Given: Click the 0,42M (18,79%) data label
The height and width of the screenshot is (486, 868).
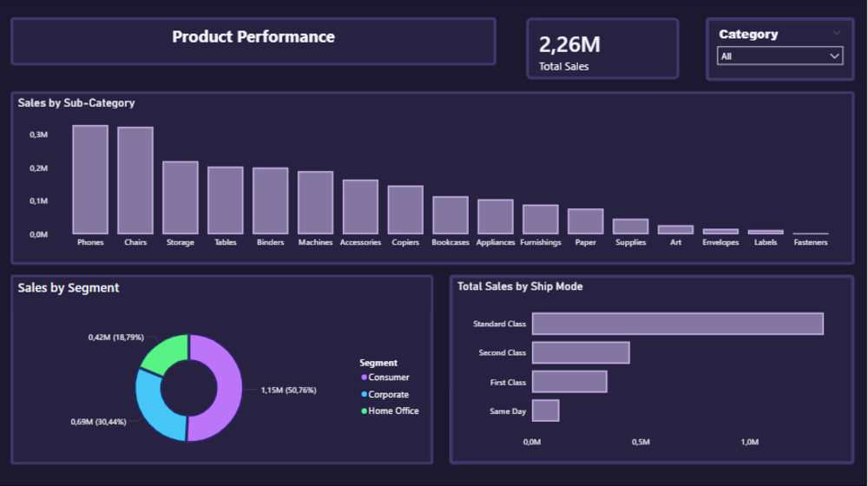Looking at the screenshot, I should click(x=115, y=337).
